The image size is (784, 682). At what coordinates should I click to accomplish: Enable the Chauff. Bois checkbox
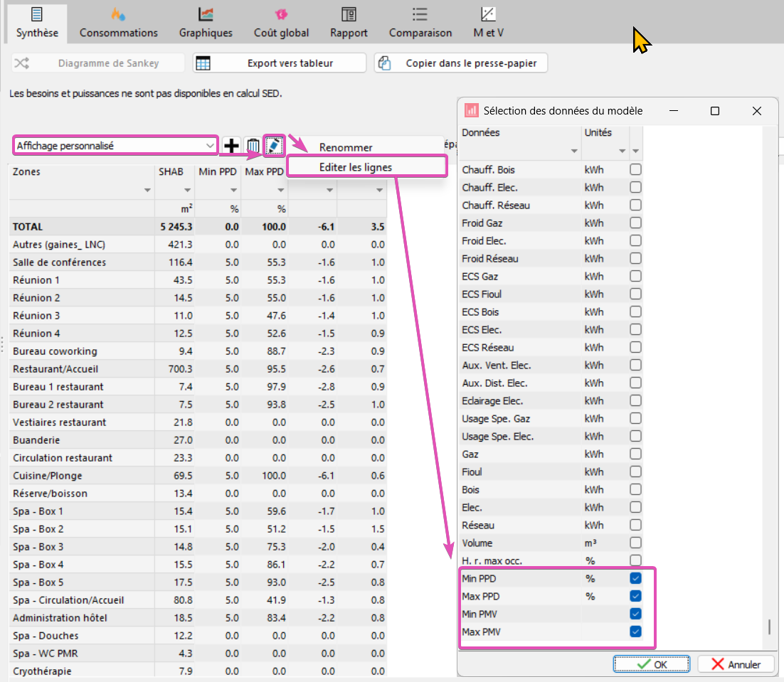click(635, 170)
